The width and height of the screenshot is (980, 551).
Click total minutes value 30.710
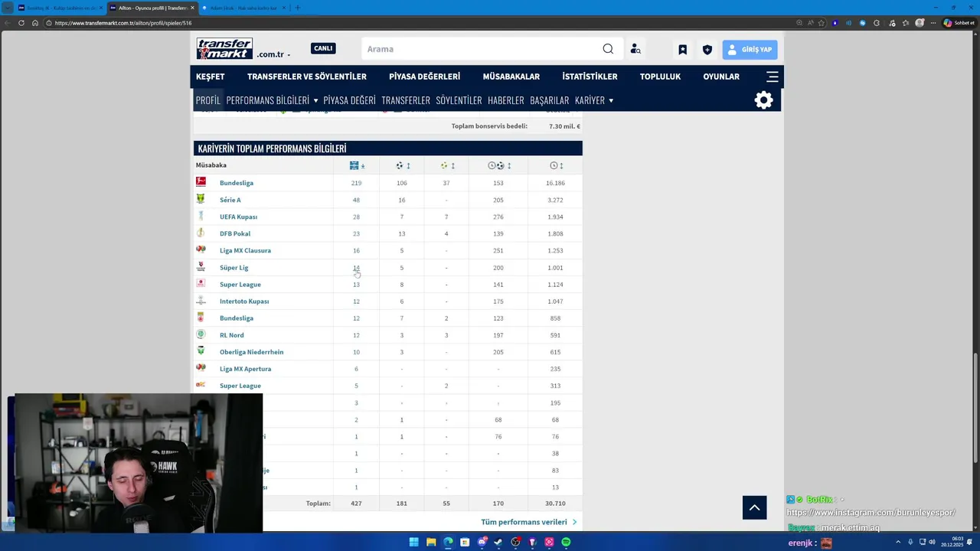(x=555, y=504)
